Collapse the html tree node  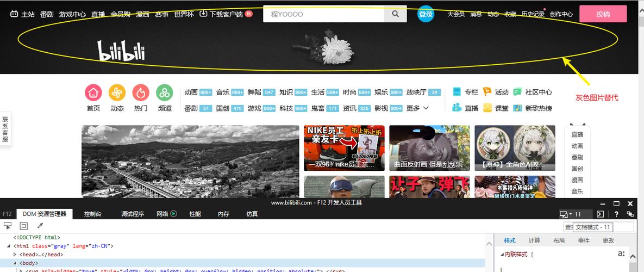(x=9, y=246)
